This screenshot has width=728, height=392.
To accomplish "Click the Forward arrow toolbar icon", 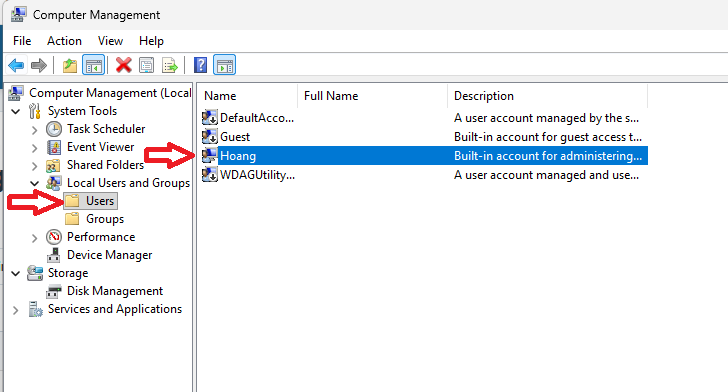I will click(39, 65).
